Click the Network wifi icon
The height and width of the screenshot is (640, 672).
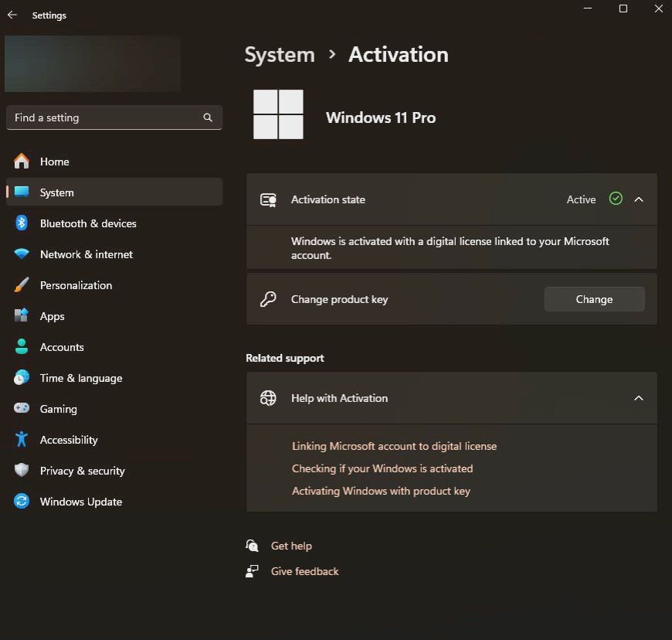pyautogui.click(x=22, y=254)
